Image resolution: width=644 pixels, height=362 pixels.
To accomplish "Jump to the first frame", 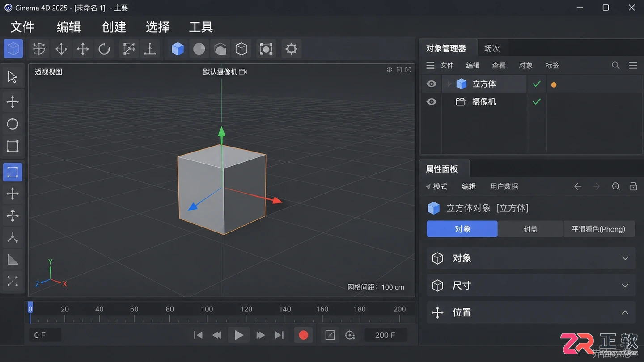I will 198,335.
